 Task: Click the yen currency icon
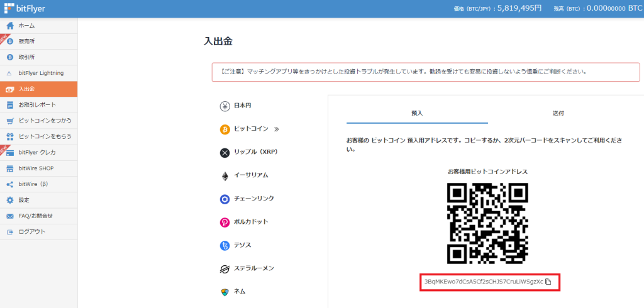pos(225,106)
